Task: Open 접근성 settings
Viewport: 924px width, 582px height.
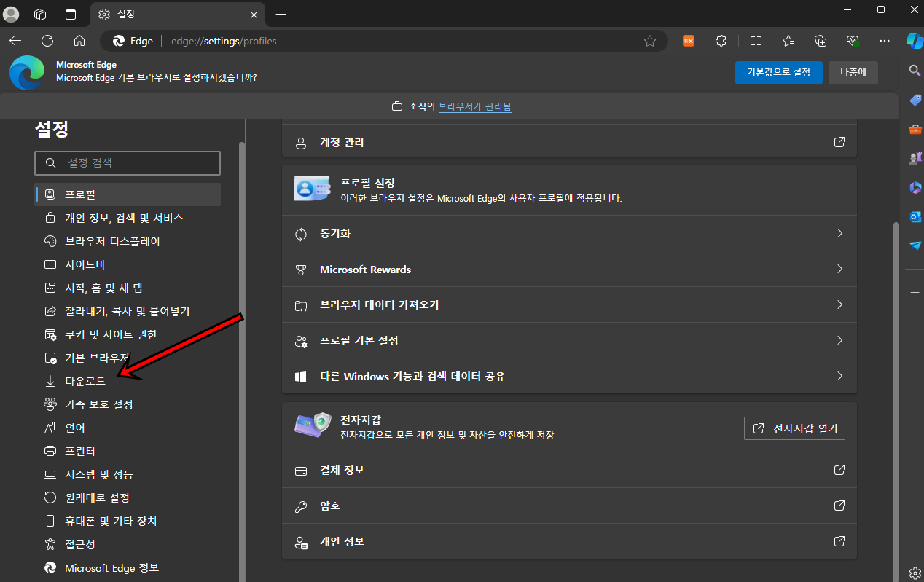Action: (128, 544)
